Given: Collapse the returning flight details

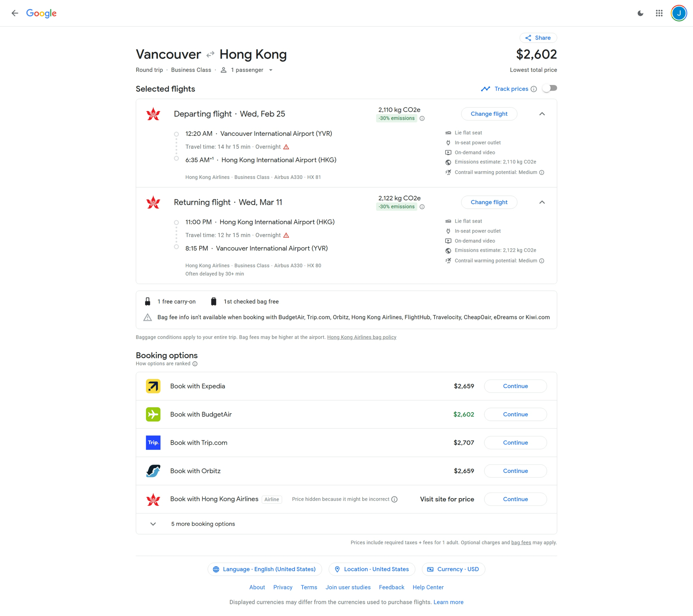Looking at the screenshot, I should point(542,202).
